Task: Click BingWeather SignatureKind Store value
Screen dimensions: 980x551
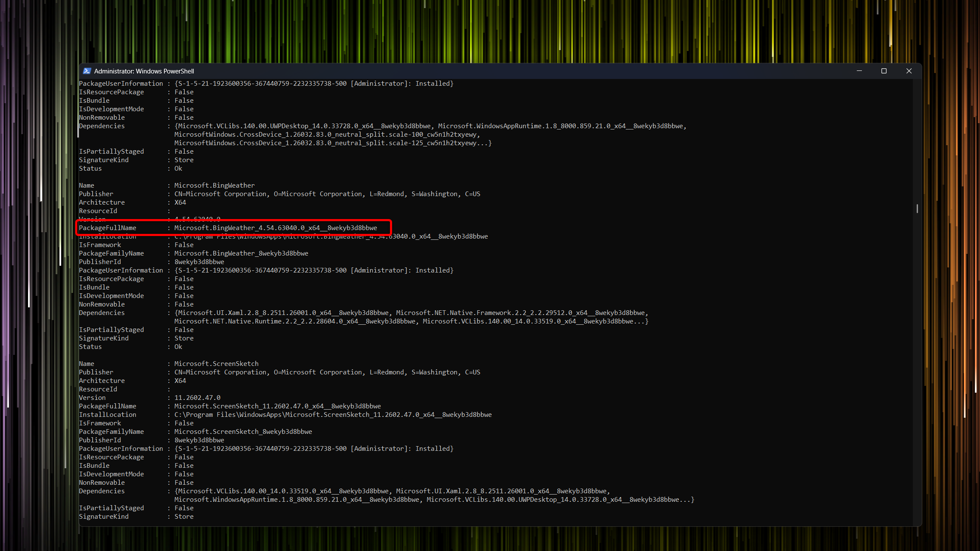Action: 184,338
